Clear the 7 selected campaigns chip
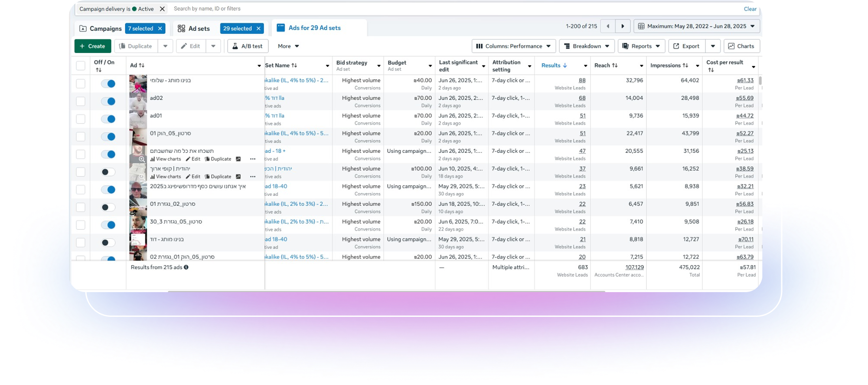The image size is (868, 385). click(160, 29)
